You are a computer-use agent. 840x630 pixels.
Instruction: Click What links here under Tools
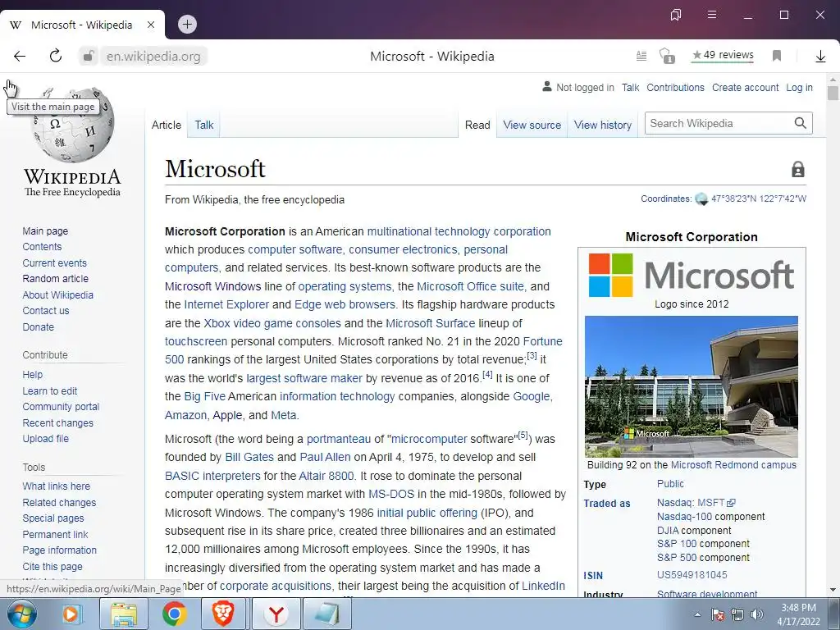point(57,486)
